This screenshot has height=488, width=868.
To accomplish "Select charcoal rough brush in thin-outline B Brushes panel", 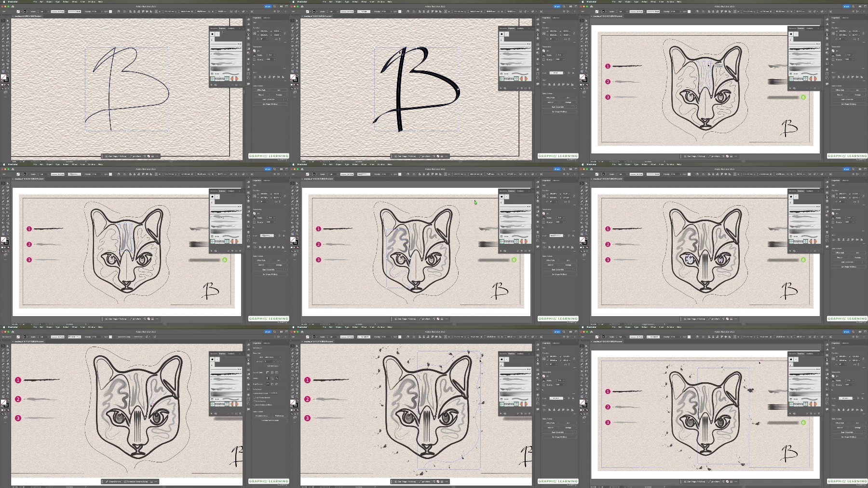I will [x=226, y=49].
